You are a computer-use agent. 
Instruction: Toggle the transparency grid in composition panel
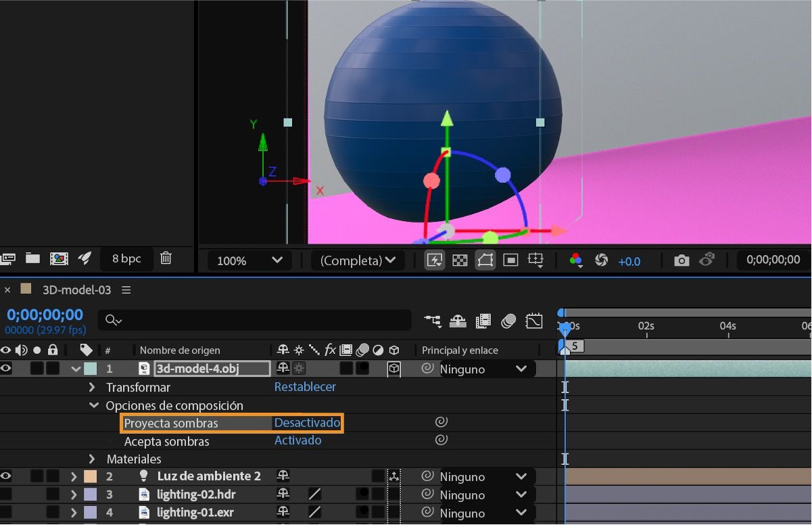coord(460,260)
